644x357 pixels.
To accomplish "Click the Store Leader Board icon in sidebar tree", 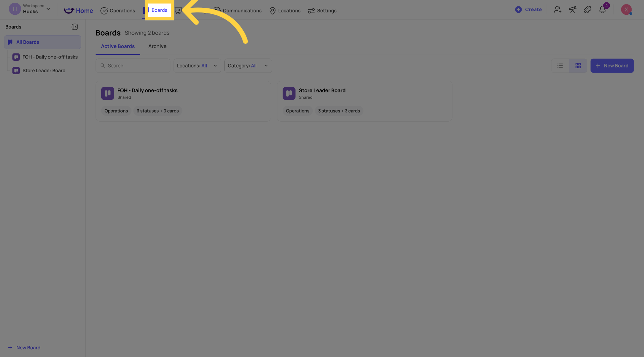I will click(x=16, y=71).
